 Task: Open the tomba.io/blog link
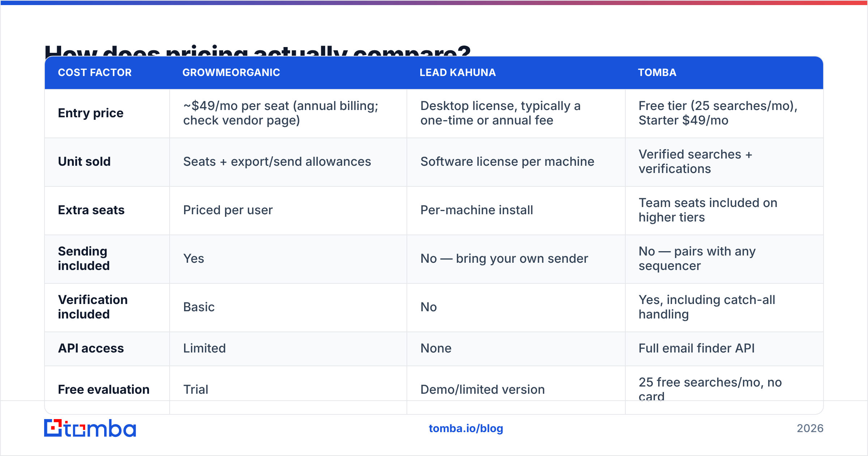pyautogui.click(x=466, y=428)
